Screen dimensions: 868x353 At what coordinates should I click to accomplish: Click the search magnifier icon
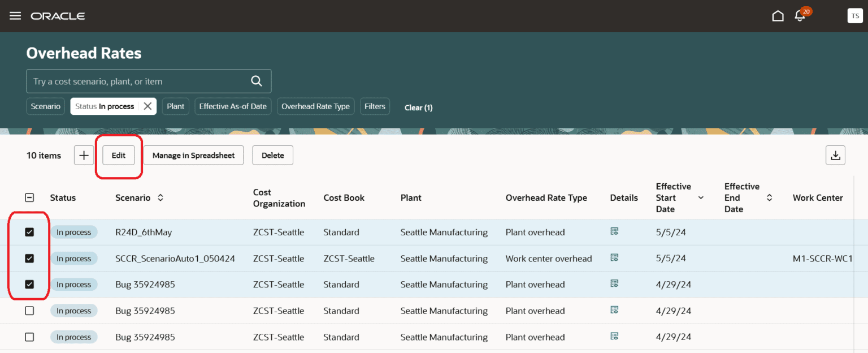257,81
